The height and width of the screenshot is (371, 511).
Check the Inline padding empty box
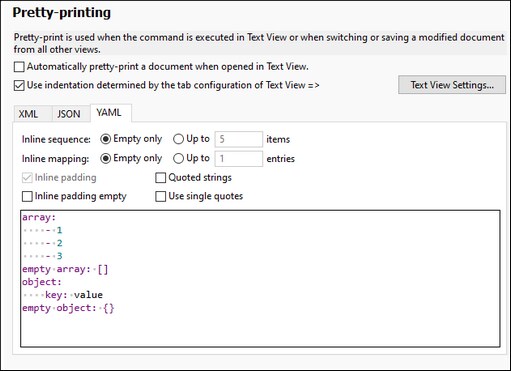pos(27,196)
